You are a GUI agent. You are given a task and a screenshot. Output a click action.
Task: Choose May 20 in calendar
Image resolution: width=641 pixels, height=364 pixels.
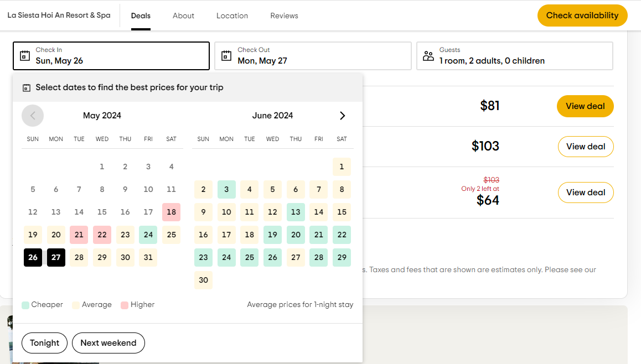(x=56, y=235)
